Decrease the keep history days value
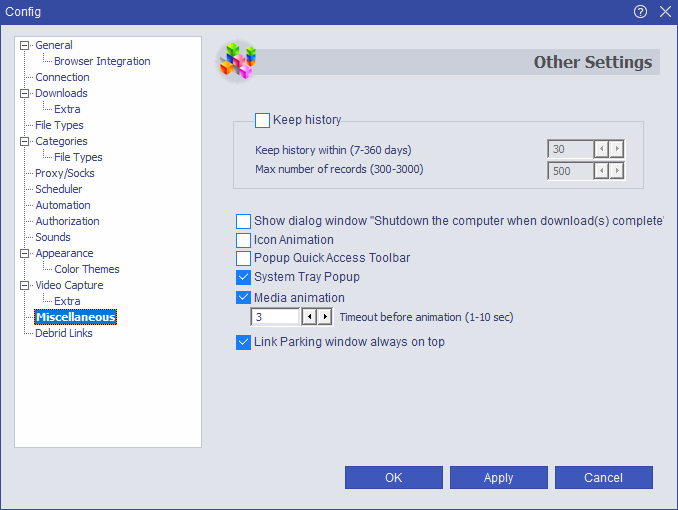Viewport: 678px width, 510px height. (x=601, y=149)
